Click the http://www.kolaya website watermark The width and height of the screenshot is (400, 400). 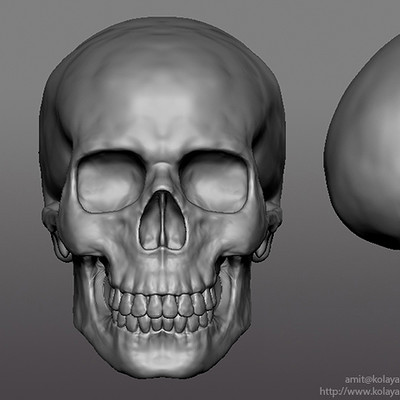coord(360,391)
